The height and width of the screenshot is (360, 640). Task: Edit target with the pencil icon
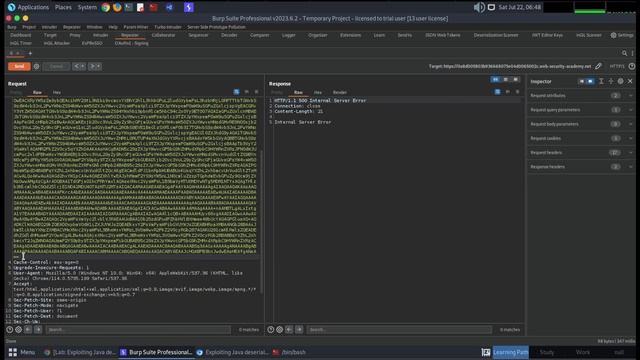pos(598,66)
